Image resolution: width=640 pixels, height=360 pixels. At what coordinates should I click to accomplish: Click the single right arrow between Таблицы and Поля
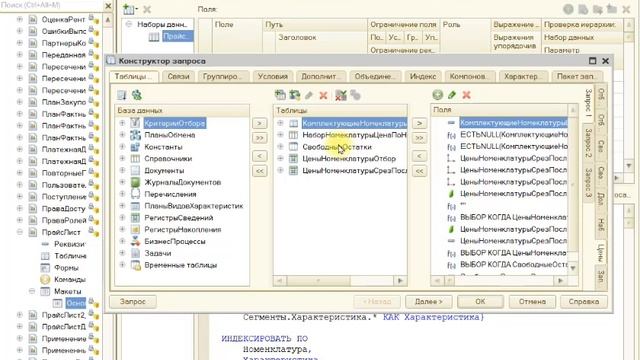[419, 123]
